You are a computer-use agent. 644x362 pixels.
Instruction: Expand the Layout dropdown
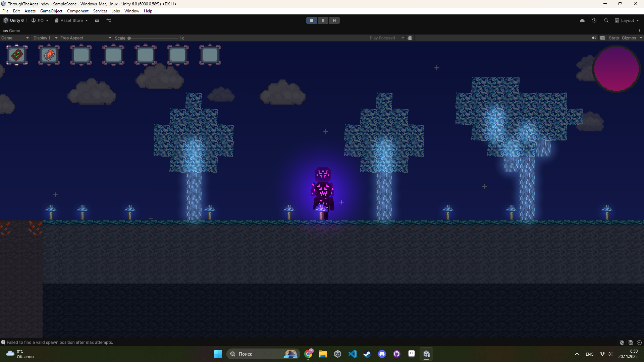[627, 20]
